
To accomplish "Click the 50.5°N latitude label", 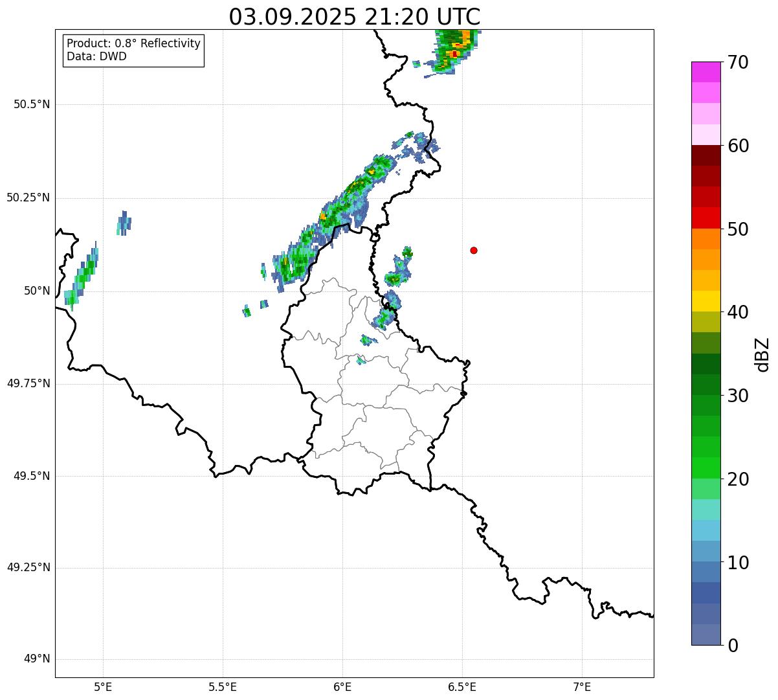I will click(x=32, y=104).
